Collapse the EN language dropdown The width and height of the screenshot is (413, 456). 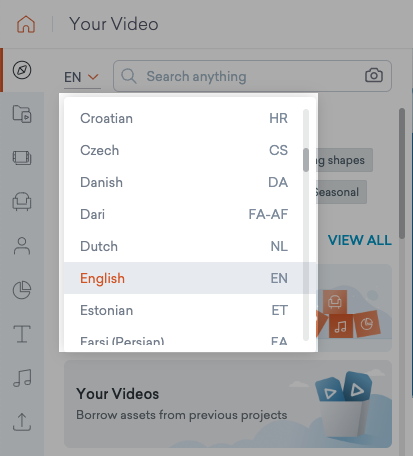[x=82, y=77]
